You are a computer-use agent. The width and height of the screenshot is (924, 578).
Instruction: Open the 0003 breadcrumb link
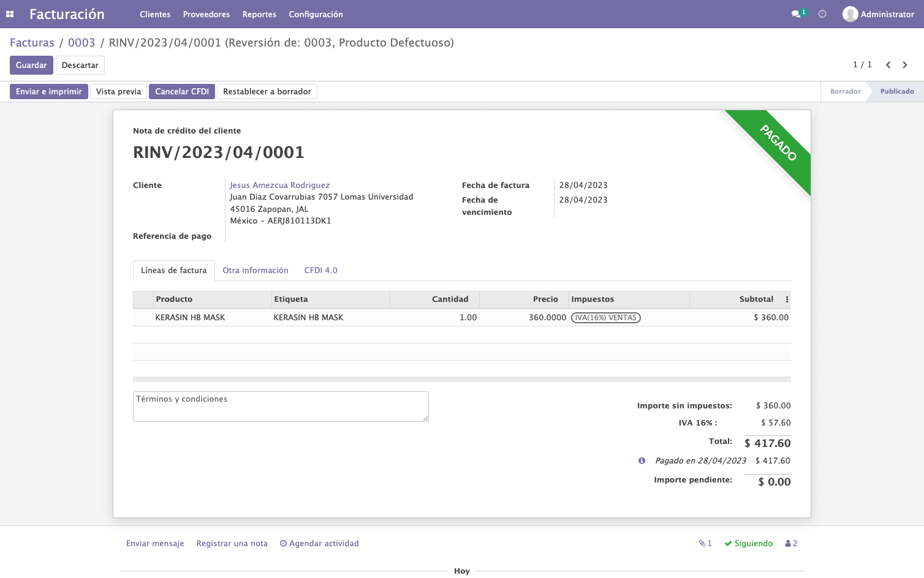81,43
